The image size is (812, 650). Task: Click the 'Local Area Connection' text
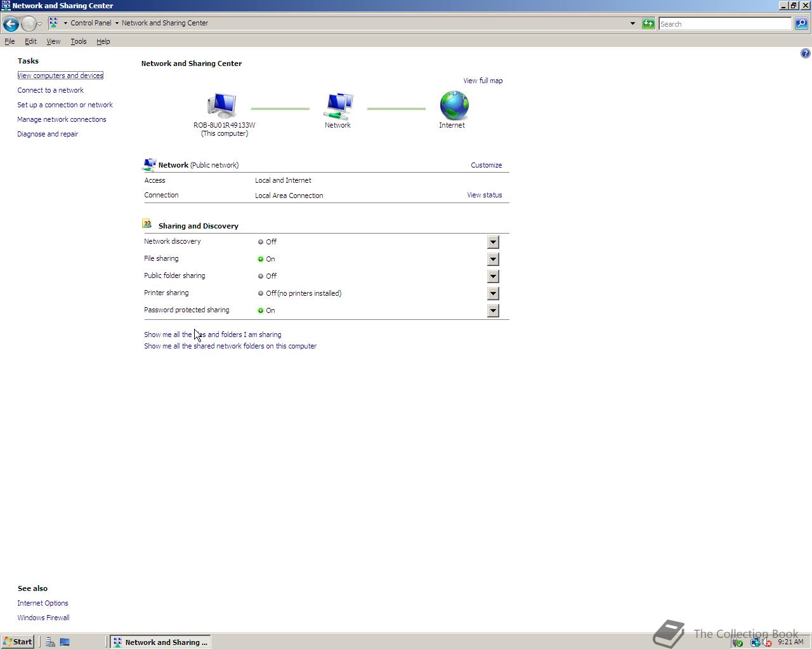289,196
